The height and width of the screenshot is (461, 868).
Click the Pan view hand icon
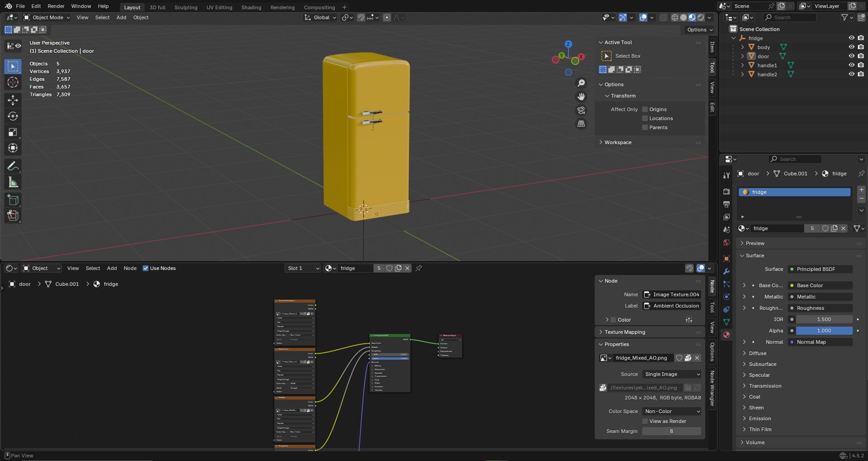581,97
